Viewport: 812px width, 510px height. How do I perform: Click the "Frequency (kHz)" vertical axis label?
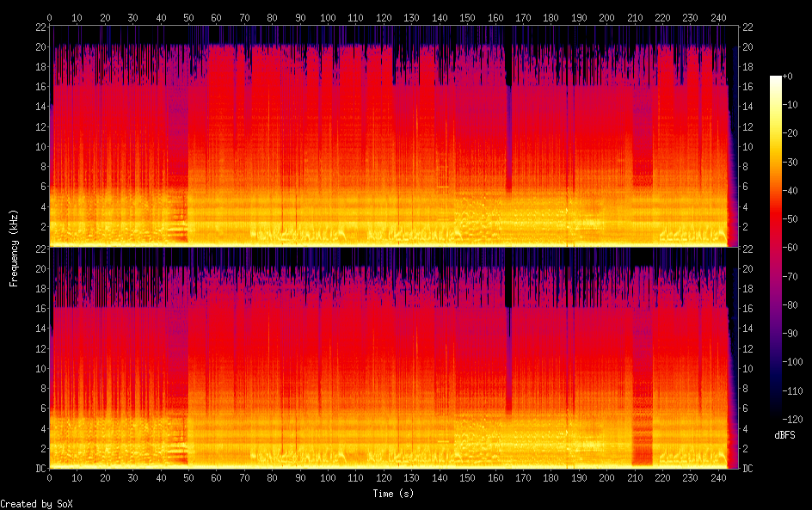(x=14, y=247)
